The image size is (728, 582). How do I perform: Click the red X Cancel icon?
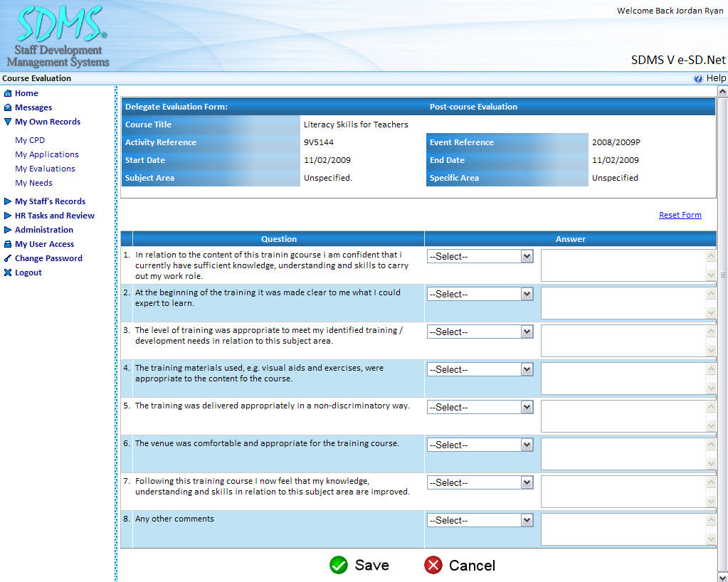(x=433, y=565)
